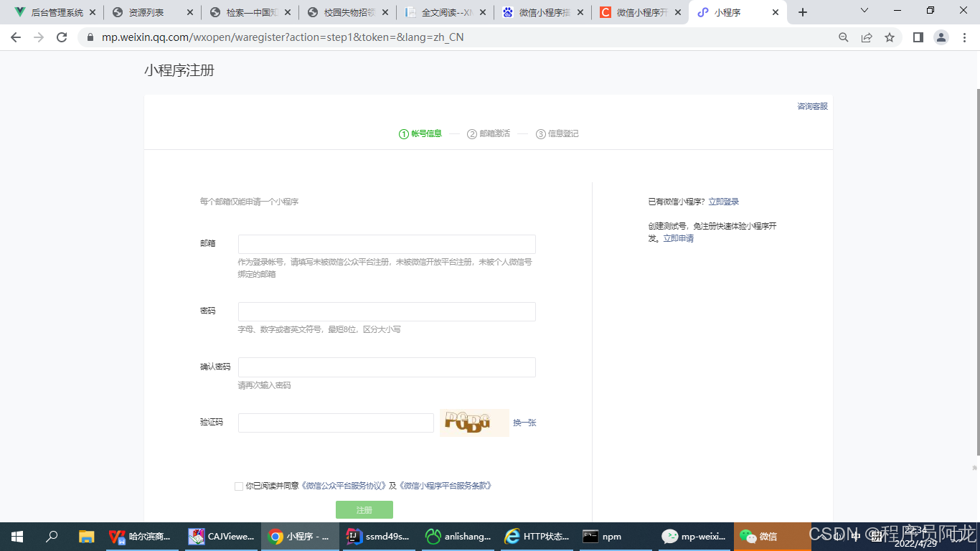Open 微信小程序平台服务条款 link
Image resolution: width=980 pixels, height=551 pixels.
point(445,486)
